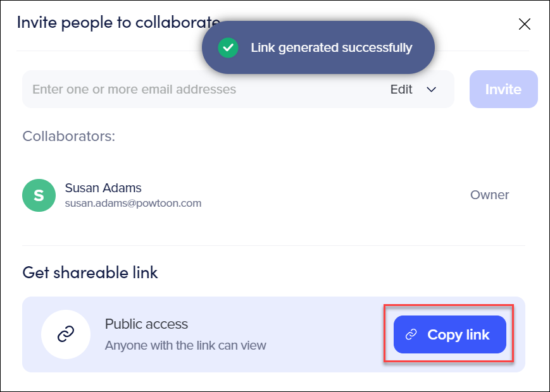
Task: Click the Collaborators section label
Action: (69, 137)
